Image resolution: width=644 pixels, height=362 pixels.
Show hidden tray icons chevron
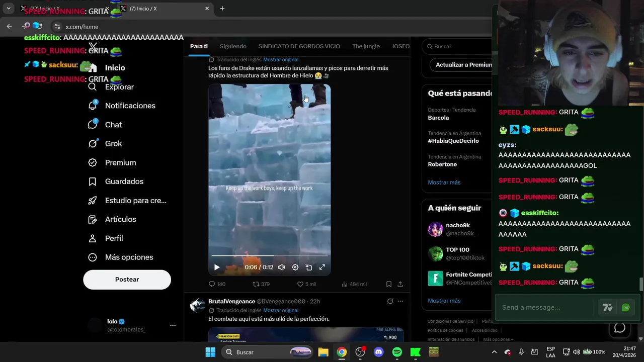click(x=494, y=352)
